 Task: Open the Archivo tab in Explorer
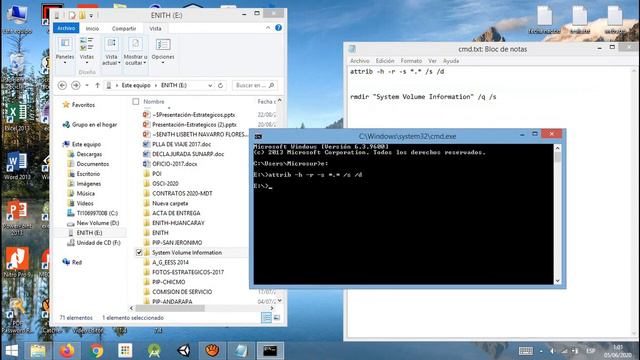click(x=66, y=28)
